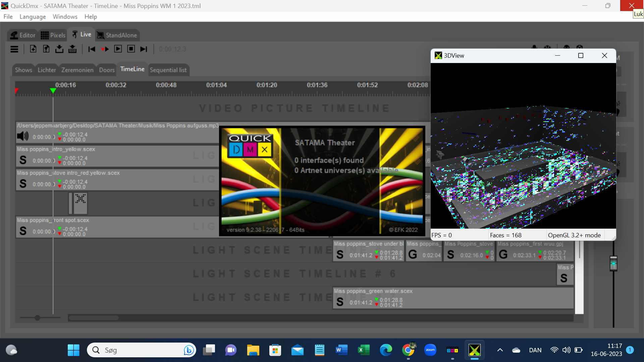The width and height of the screenshot is (644, 362).
Task: Open Google Chrome from the taskbar
Action: 408,350
